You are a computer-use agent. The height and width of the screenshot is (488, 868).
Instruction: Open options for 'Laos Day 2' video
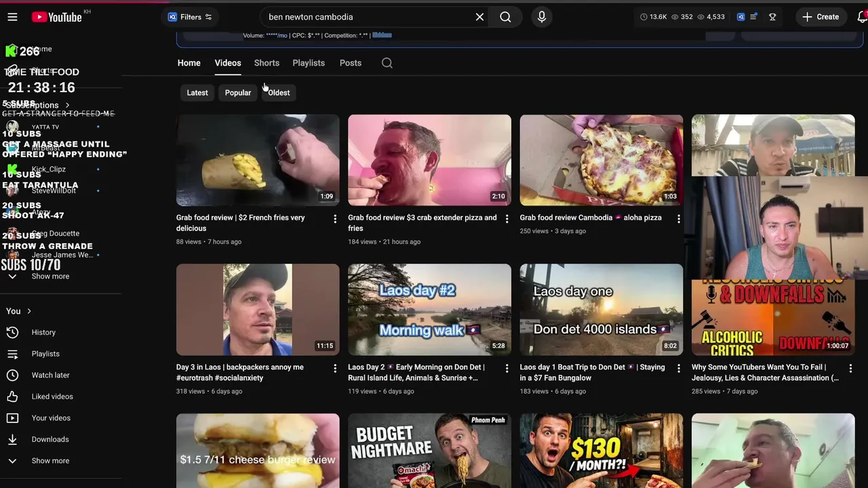click(507, 368)
